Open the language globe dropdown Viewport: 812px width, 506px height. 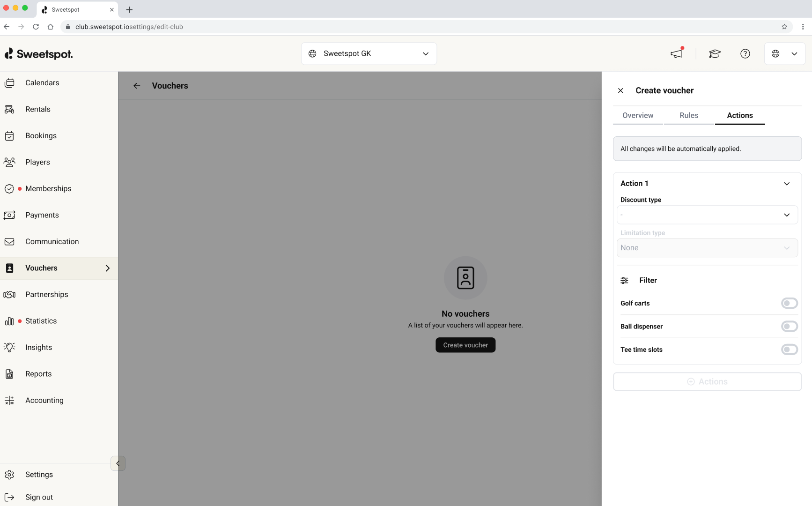tap(785, 54)
